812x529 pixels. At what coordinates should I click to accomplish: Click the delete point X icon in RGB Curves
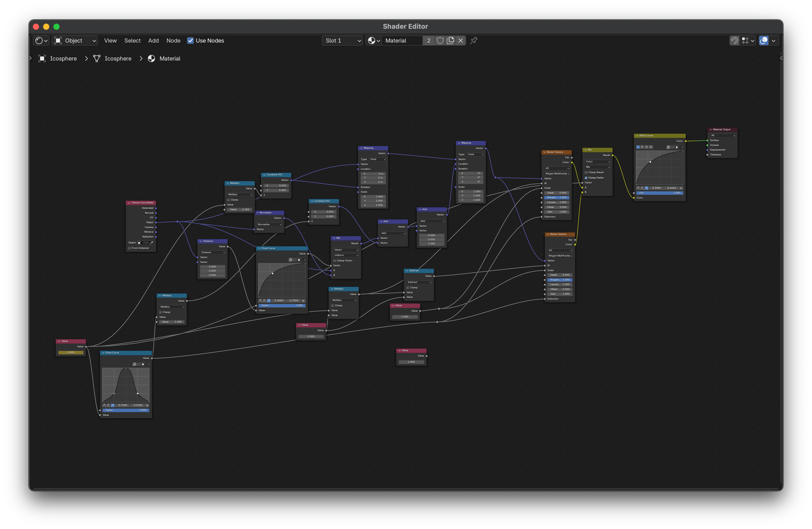coord(681,188)
